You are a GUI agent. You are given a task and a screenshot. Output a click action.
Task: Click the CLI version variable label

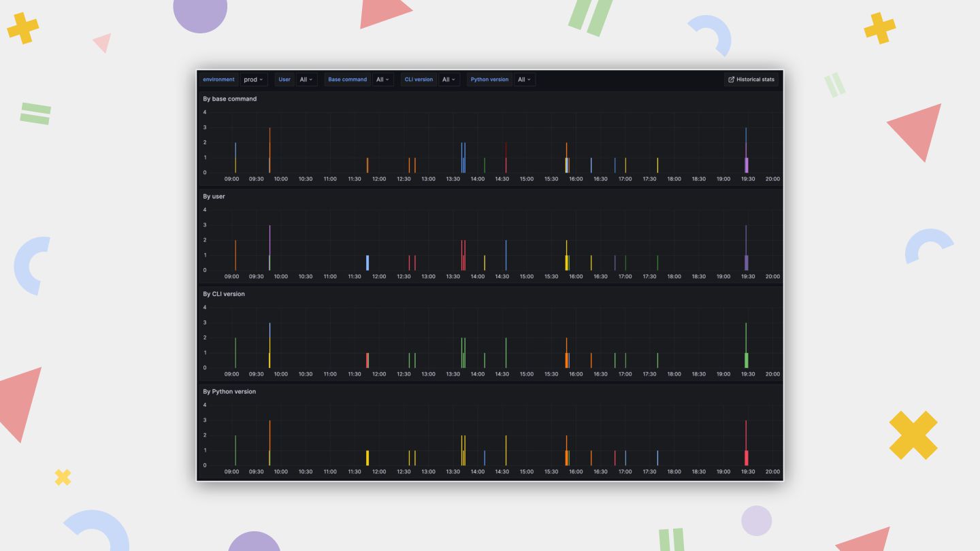click(419, 80)
